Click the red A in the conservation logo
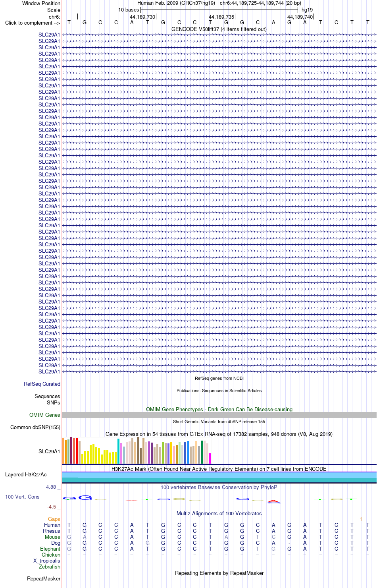377x588 pixels. click(x=273, y=501)
